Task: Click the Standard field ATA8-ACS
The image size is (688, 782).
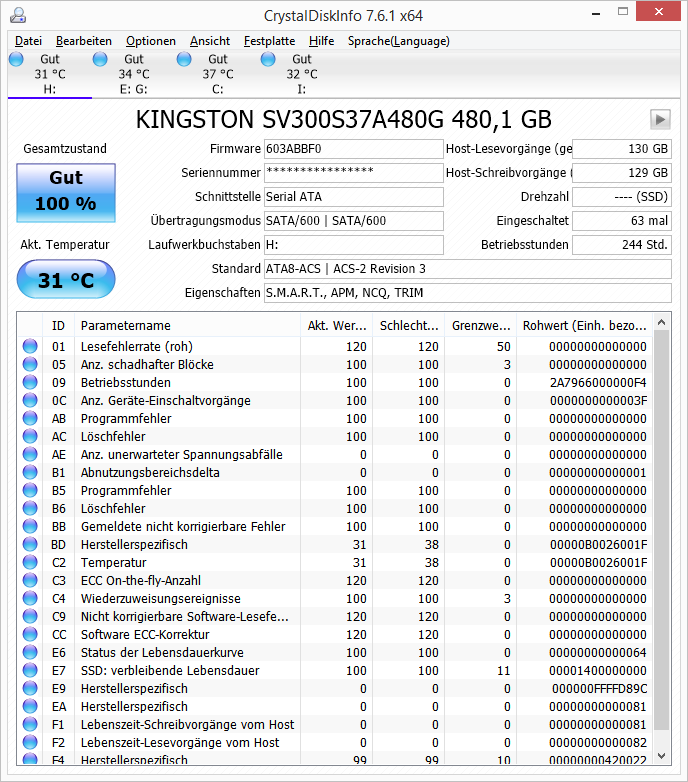Action: click(468, 268)
